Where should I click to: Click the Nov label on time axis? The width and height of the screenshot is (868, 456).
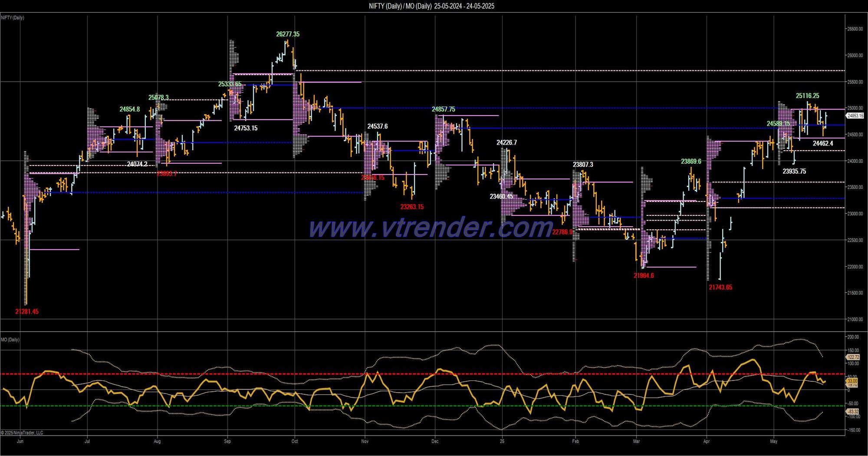pos(365,442)
